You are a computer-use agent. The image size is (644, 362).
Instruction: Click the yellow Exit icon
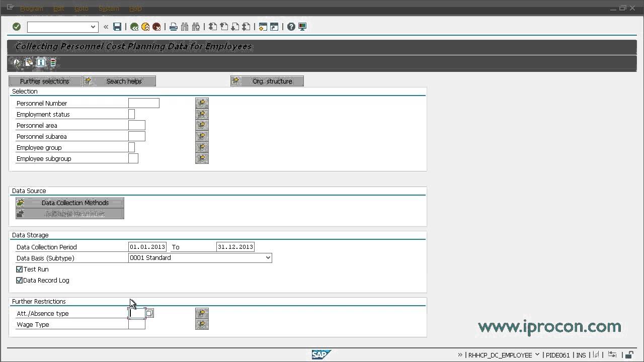click(145, 27)
